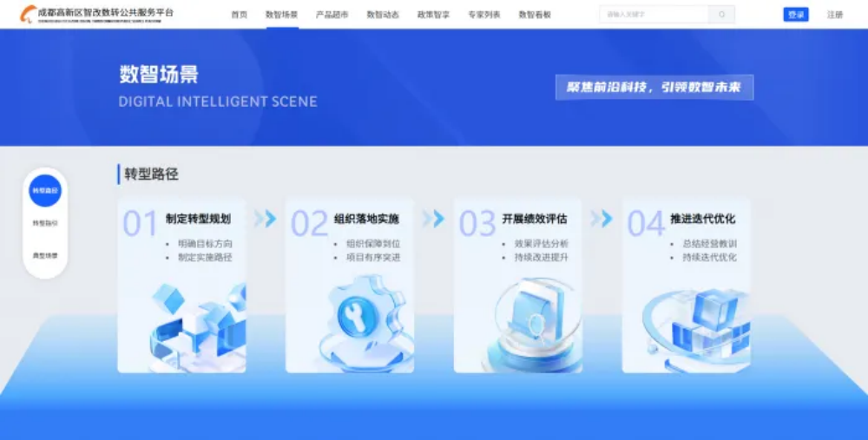Open 政策智享 from the navigation bar
Viewport: 868px width, 440px height.
pyautogui.click(x=433, y=15)
